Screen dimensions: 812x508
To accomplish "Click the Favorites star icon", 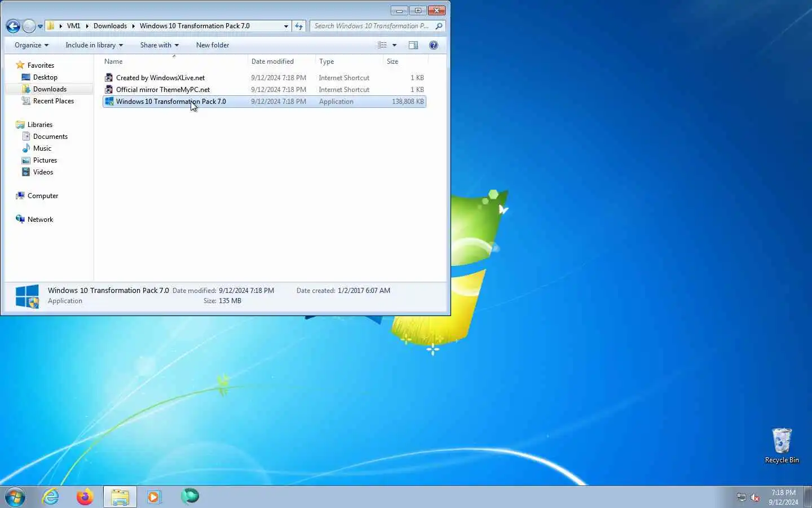I will pos(20,65).
